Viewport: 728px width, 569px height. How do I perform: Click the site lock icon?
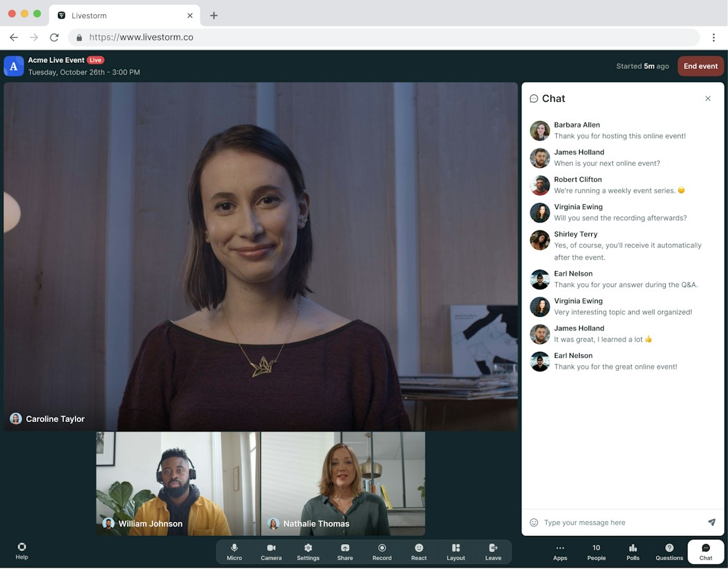tap(79, 38)
